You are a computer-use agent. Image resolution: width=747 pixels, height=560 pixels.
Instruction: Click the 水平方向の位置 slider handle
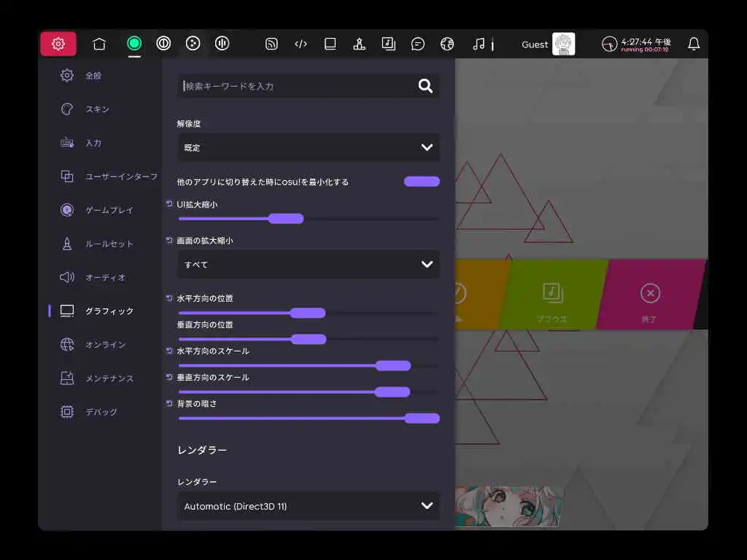tap(308, 313)
